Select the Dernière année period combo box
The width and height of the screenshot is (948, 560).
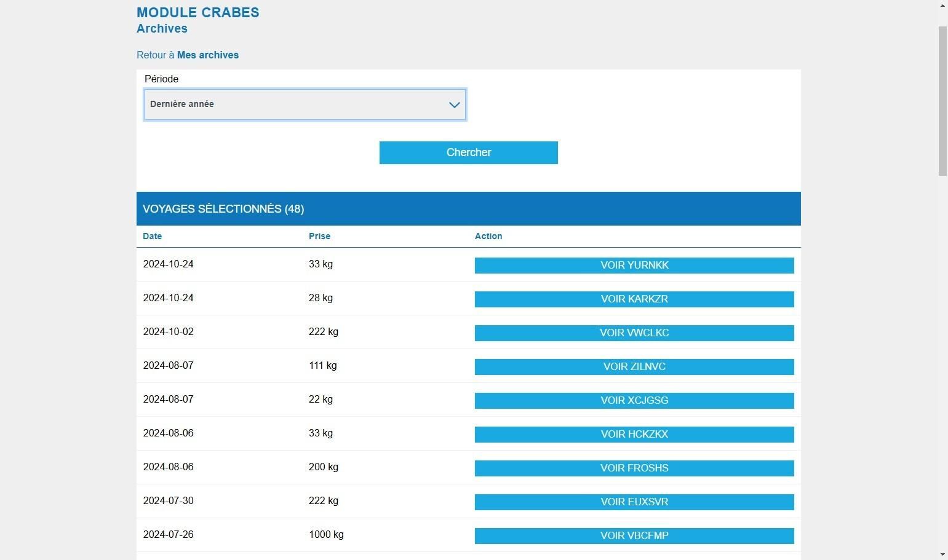[305, 105]
